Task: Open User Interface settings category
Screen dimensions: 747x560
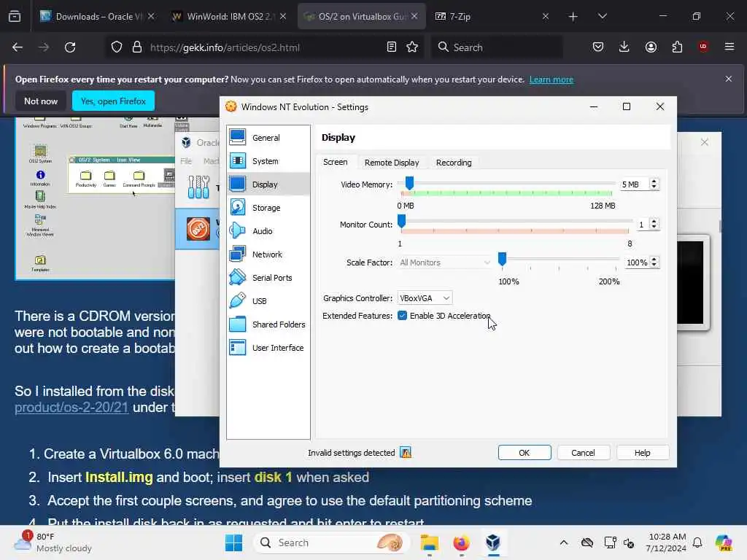Action: tap(268, 348)
